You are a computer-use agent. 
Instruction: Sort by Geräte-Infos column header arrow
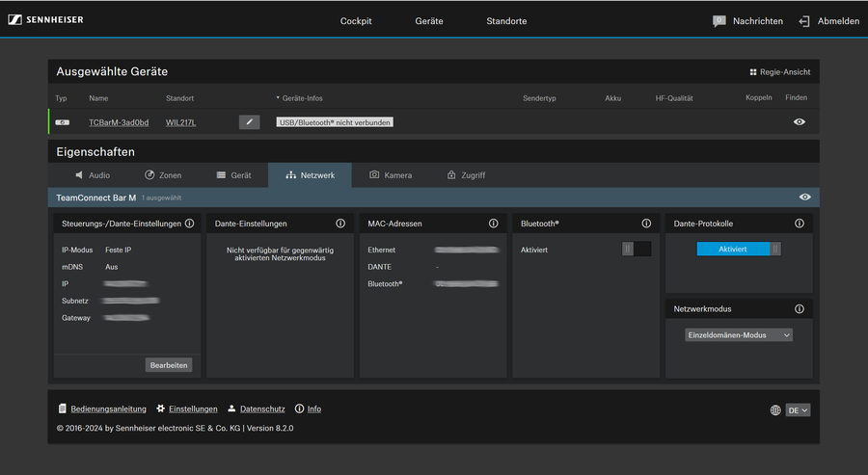278,98
